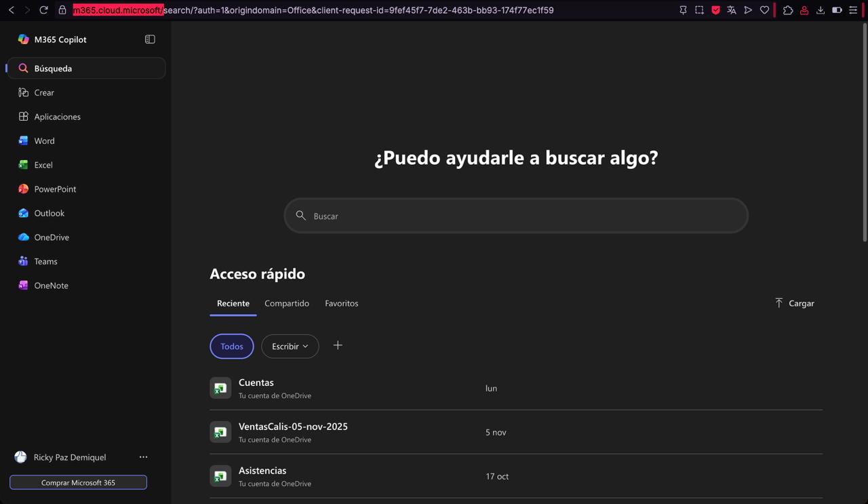Image resolution: width=868 pixels, height=504 pixels.
Task: Select the Todos filter chip
Action: pos(231,346)
